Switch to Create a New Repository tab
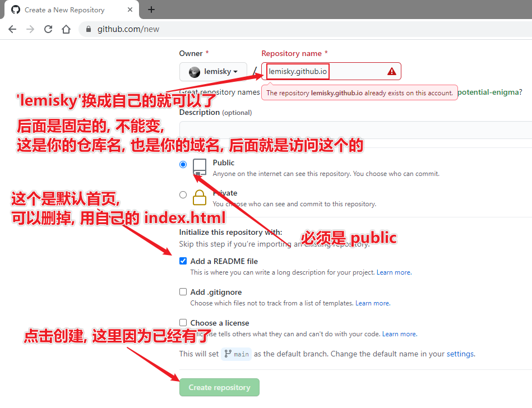This screenshot has height=408, width=532. [64, 10]
